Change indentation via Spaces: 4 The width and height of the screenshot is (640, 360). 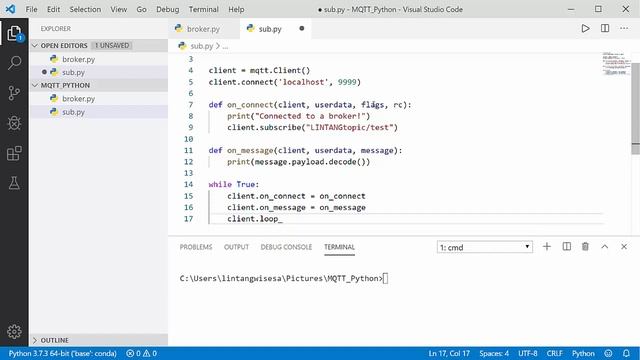click(494, 353)
